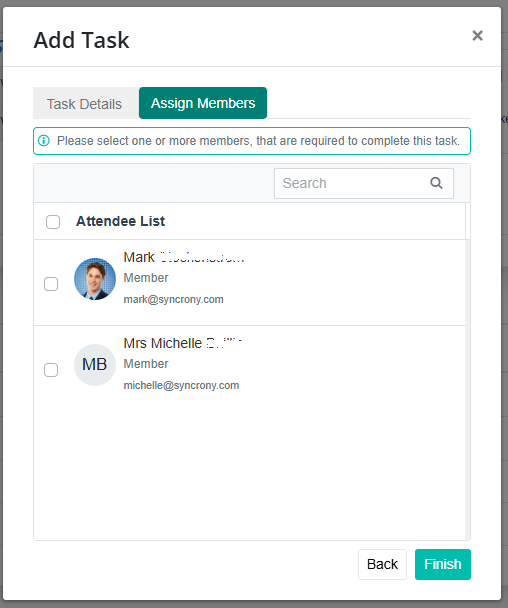Image resolution: width=508 pixels, height=608 pixels.
Task: Click the MB initials avatar
Action: 95,365
